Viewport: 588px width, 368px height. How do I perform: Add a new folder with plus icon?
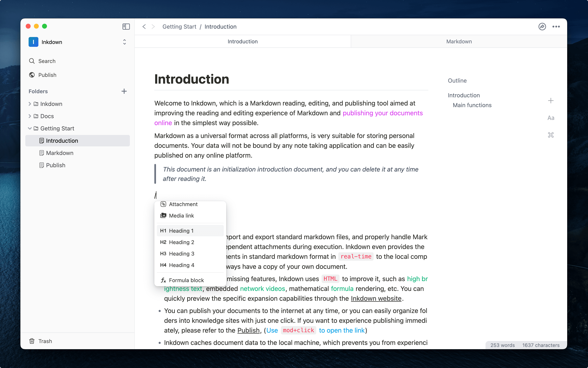point(124,91)
